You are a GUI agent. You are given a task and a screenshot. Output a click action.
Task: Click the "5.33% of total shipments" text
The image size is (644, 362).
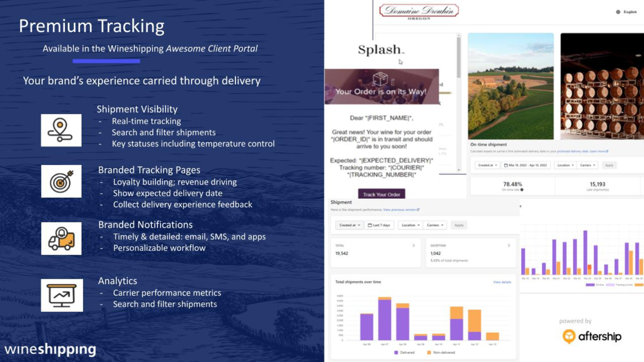[449, 261]
